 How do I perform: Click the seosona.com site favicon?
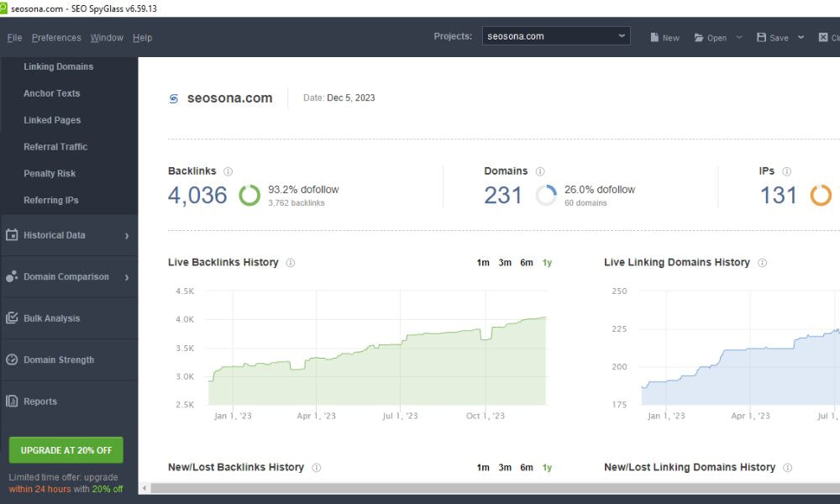click(x=174, y=98)
